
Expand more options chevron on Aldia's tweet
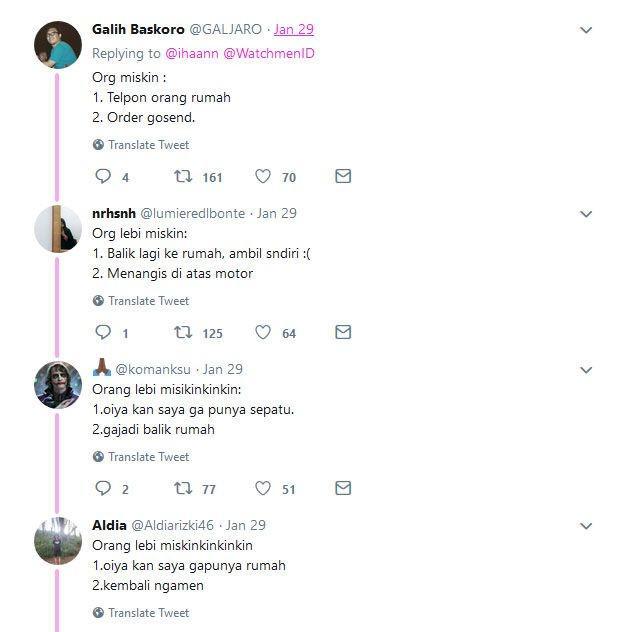pos(586,526)
